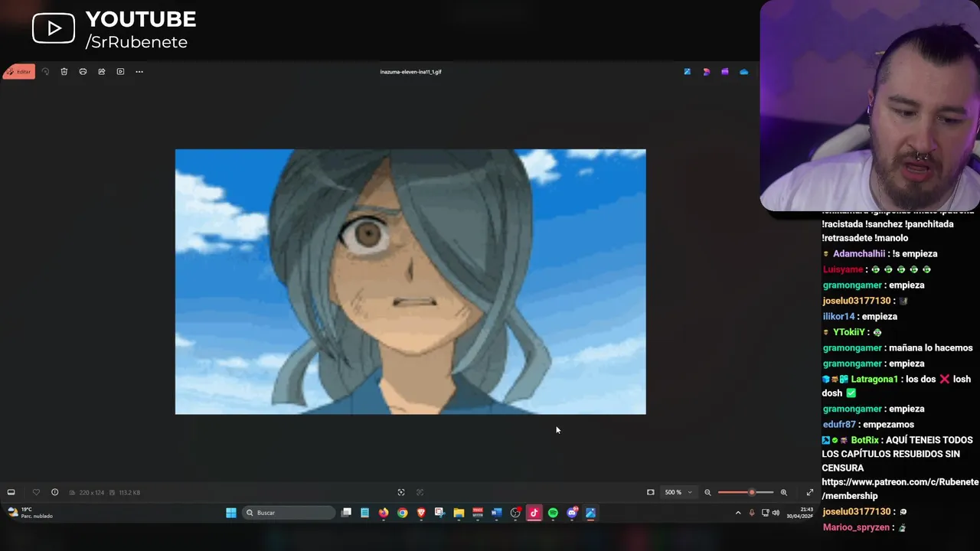Click the microphone icon in system tray
The height and width of the screenshot is (551, 980).
tap(752, 513)
